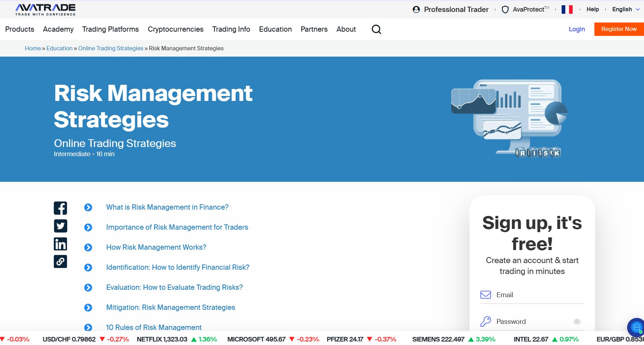Open the Trading Platforms menu

coord(110,29)
